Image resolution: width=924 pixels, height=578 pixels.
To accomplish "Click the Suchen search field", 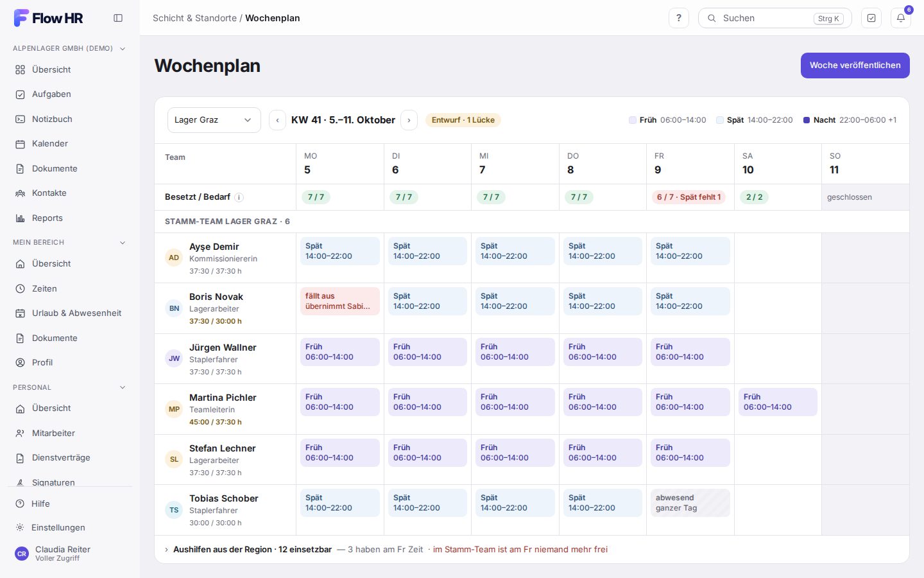I will (774, 18).
